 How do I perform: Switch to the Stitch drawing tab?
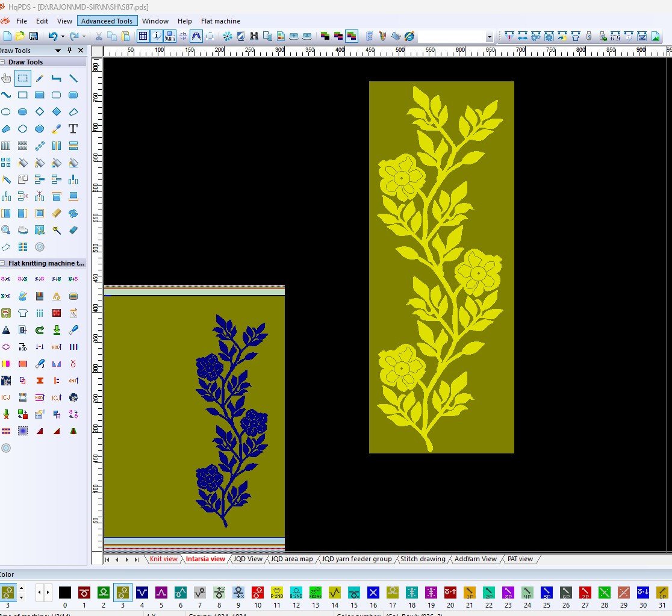point(422,559)
